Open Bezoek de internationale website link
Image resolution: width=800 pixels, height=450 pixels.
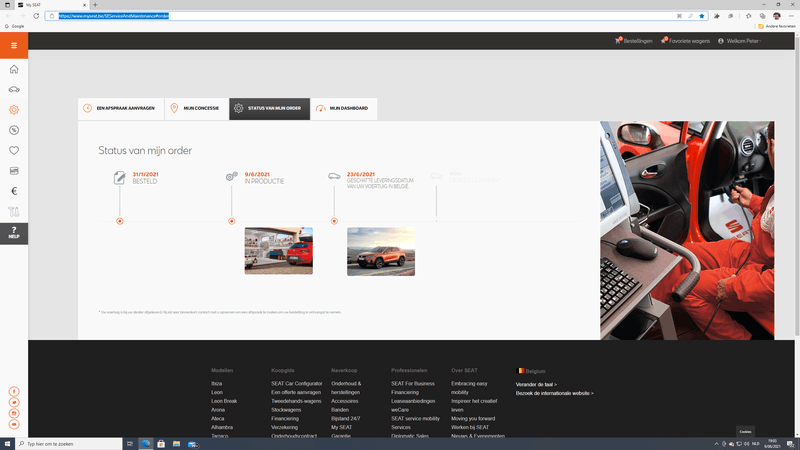click(554, 393)
